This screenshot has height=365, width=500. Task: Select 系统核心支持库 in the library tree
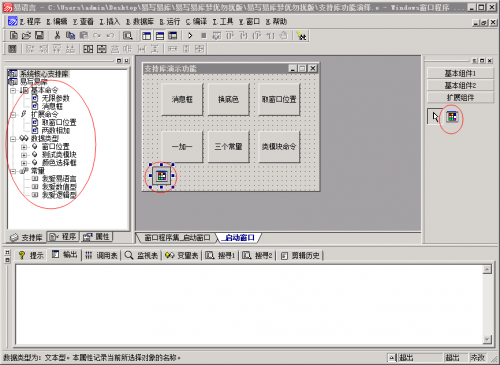tap(44, 74)
